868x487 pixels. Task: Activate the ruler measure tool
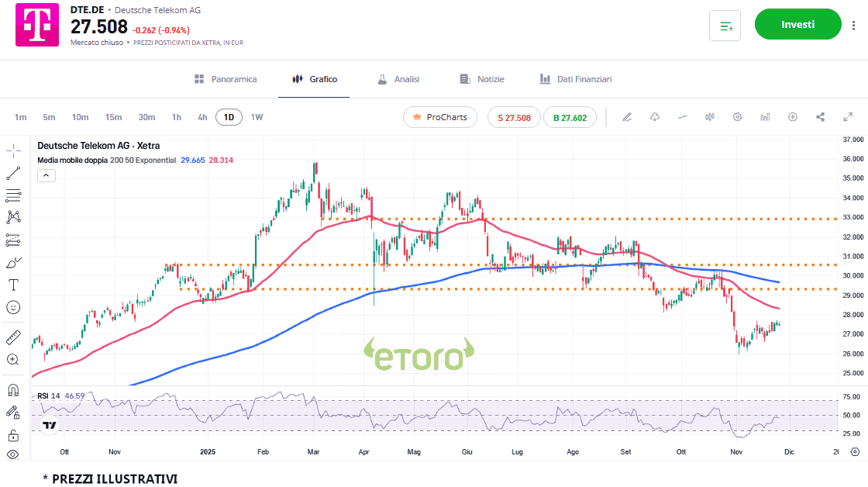point(13,337)
